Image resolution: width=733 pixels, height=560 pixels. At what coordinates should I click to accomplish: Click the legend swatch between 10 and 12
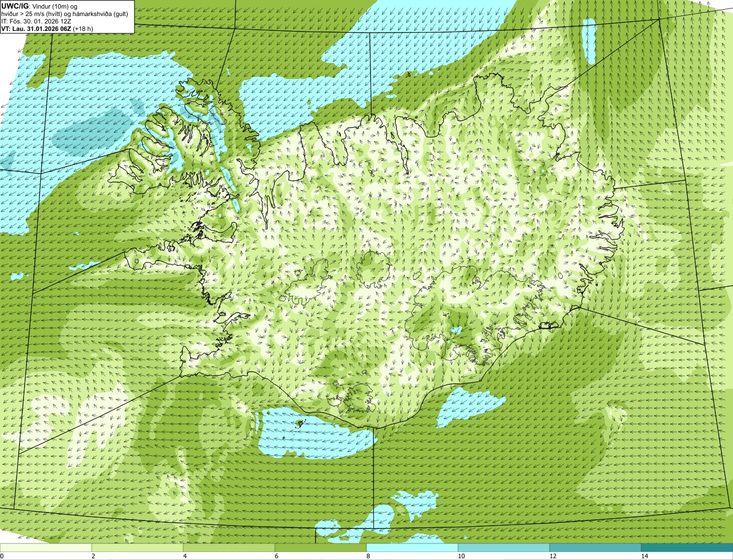504,547
